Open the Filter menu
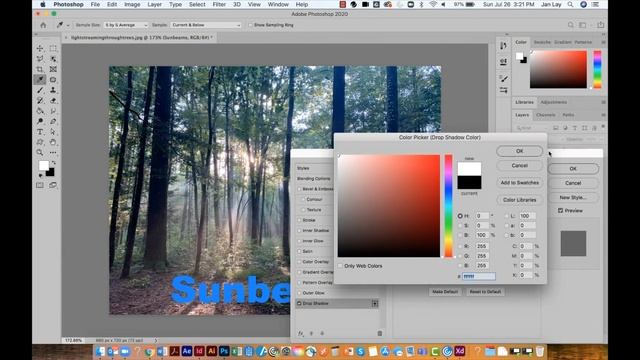This screenshot has height=360, width=640. pos(219,4)
